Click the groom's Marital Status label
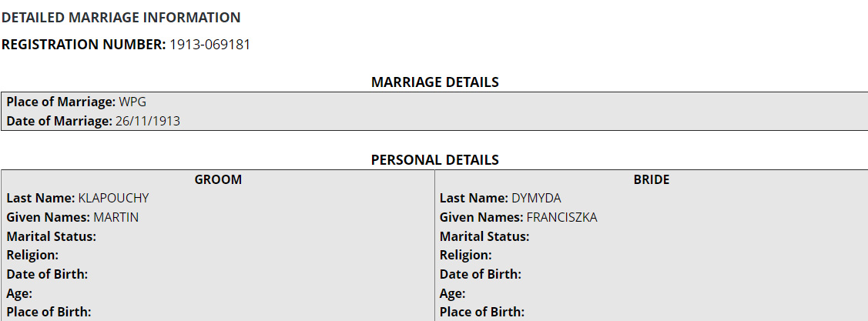The width and height of the screenshot is (868, 321). [52, 236]
